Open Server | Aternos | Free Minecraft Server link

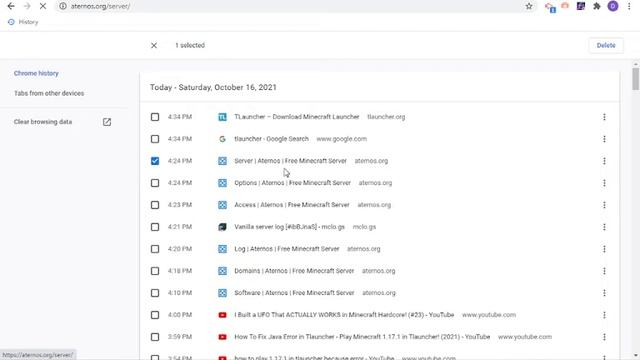click(290, 161)
